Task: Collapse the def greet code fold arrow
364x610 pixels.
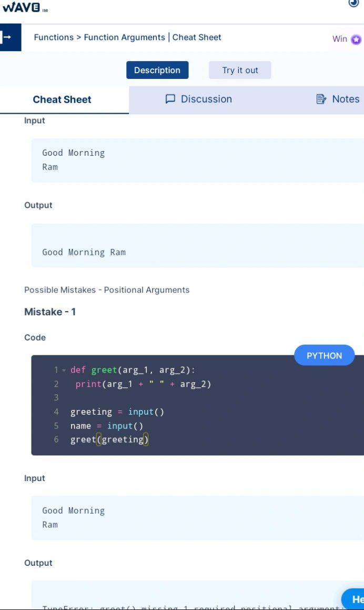Action: (64, 371)
